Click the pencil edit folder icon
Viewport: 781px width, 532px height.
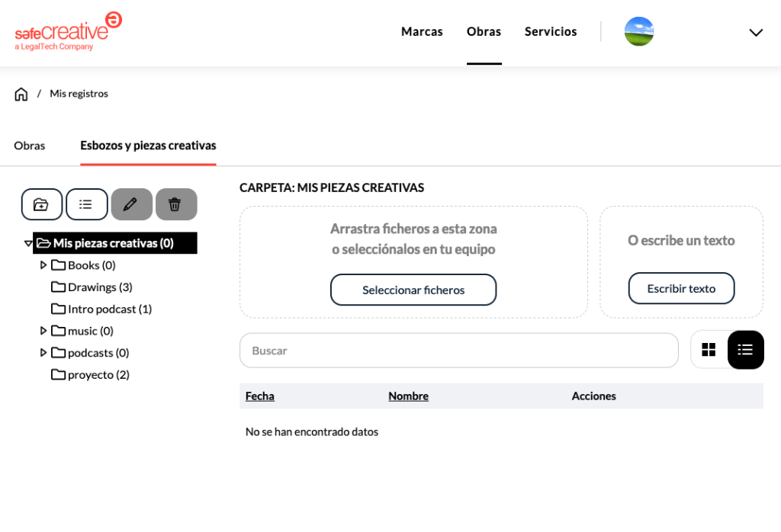[x=131, y=204]
